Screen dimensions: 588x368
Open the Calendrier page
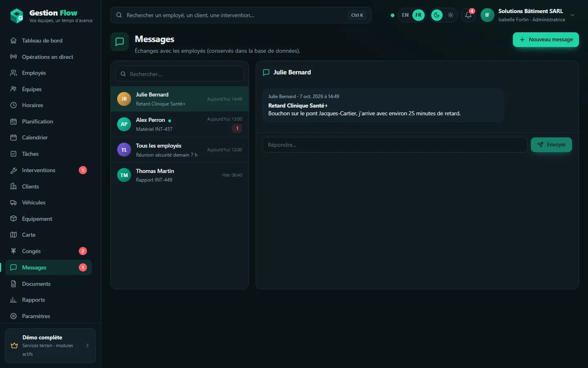point(48,137)
